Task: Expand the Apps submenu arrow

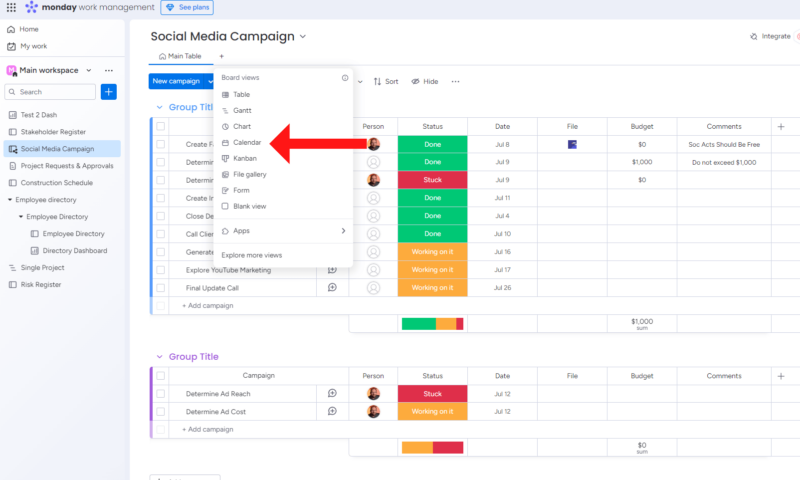Action: pos(343,231)
